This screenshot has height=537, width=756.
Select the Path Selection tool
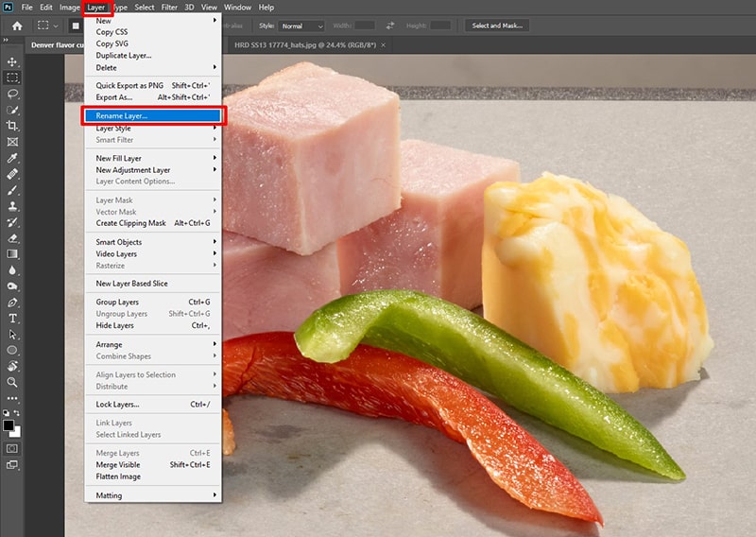coord(12,335)
